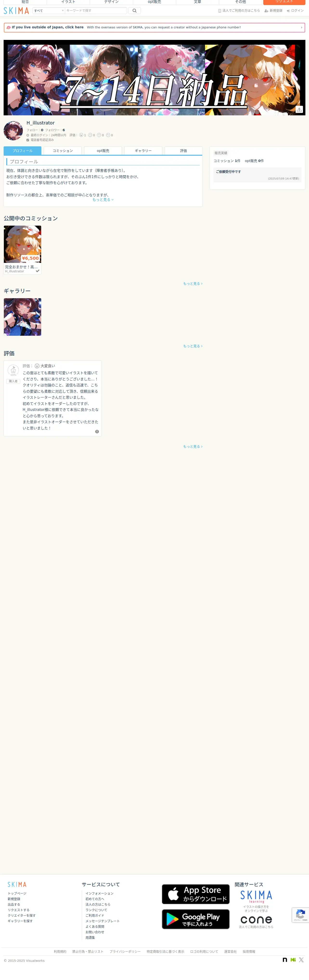Open footer link 初めての方へ
309x980 pixels.
click(x=95, y=899)
